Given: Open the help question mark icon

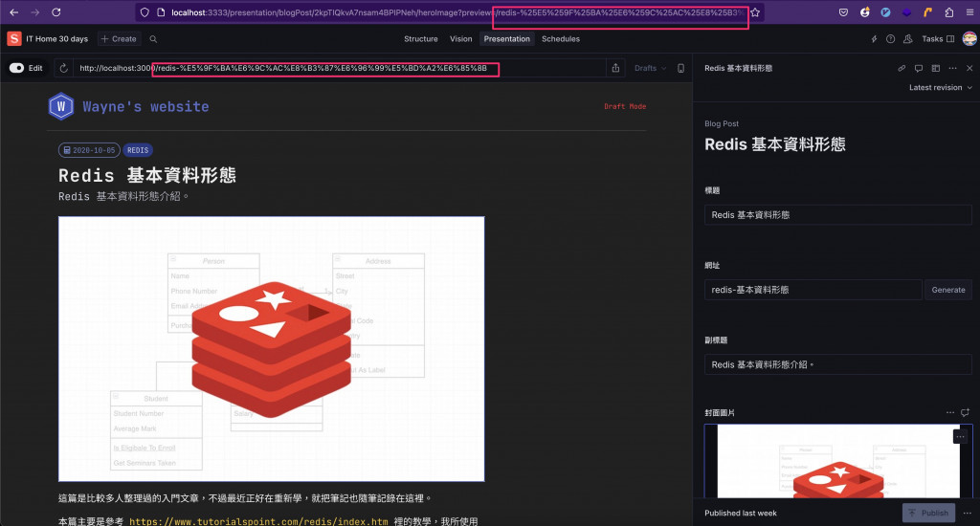Looking at the screenshot, I should coord(891,38).
